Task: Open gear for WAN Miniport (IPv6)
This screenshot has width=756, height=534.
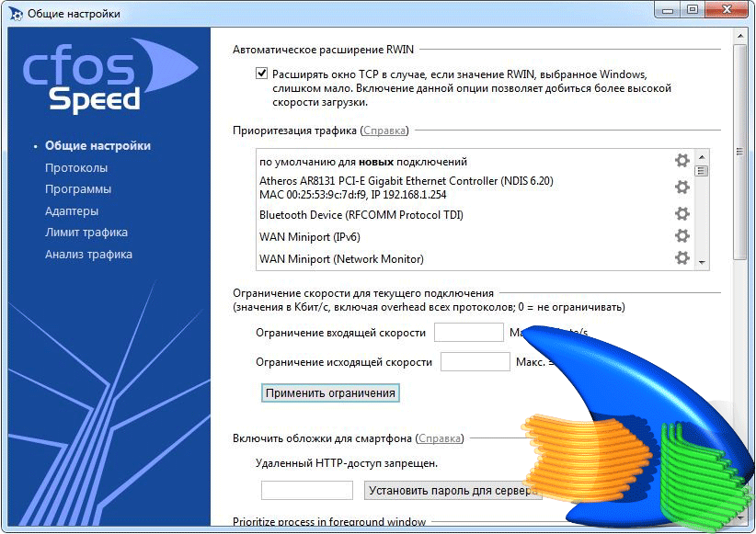Action: click(682, 235)
